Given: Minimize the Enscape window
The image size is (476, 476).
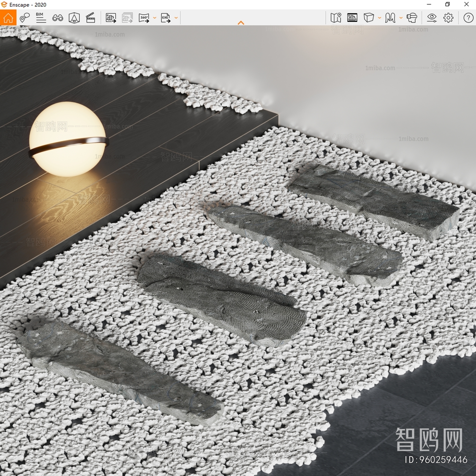Looking at the screenshot, I should click(429, 4).
